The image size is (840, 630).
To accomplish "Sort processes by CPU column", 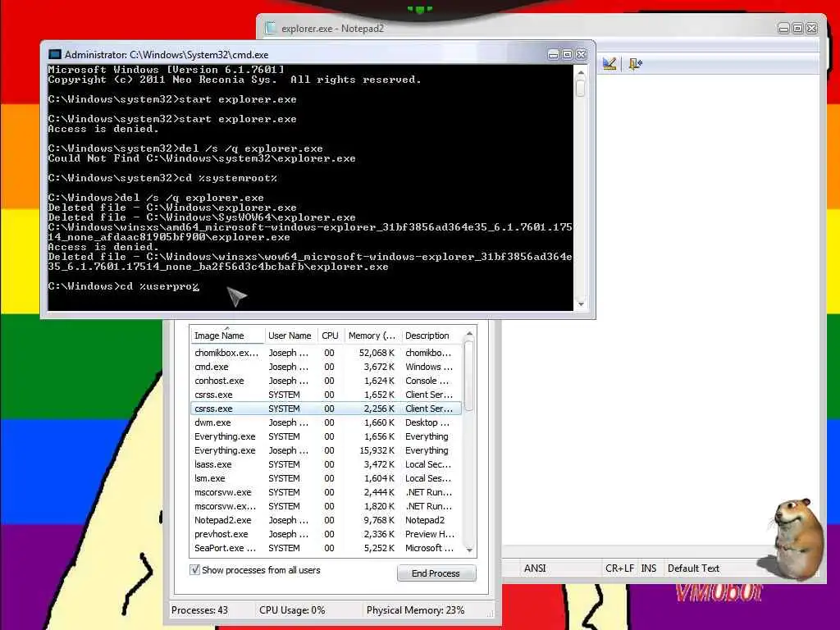I will 331,336.
